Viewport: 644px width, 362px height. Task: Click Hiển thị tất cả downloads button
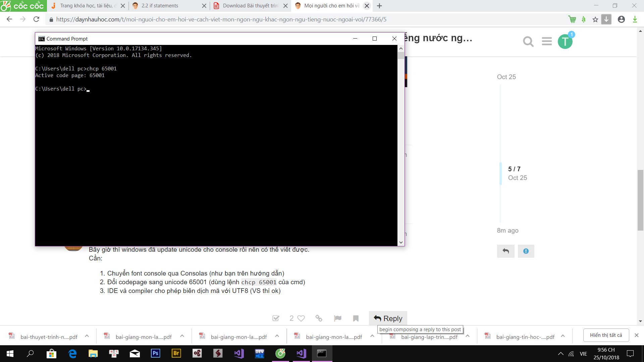tap(606, 335)
